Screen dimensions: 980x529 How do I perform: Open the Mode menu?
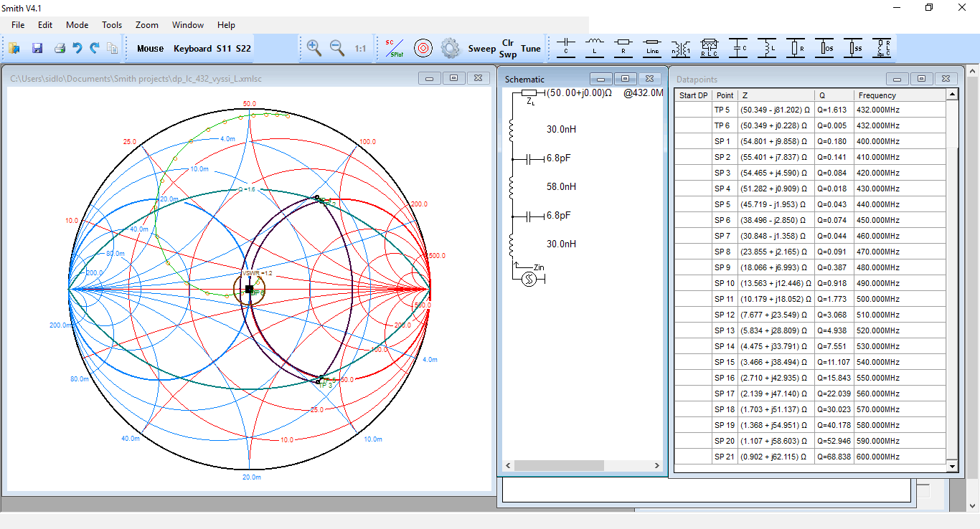(x=77, y=24)
